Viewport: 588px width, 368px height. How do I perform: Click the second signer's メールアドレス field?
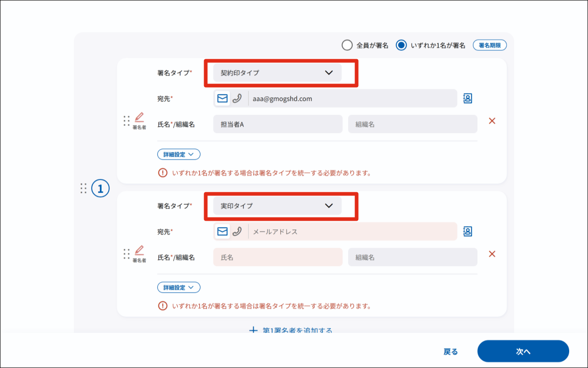tap(352, 232)
